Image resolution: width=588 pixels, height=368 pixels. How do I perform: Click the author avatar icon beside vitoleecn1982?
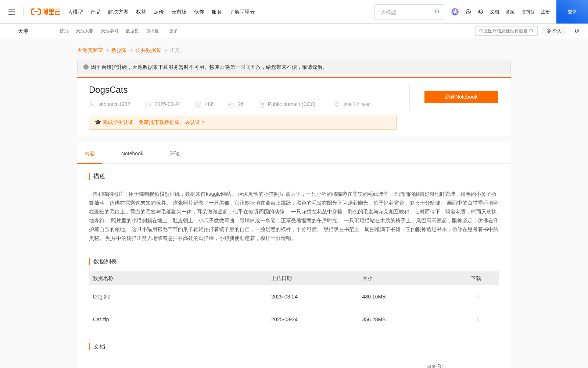pyautogui.click(x=92, y=105)
